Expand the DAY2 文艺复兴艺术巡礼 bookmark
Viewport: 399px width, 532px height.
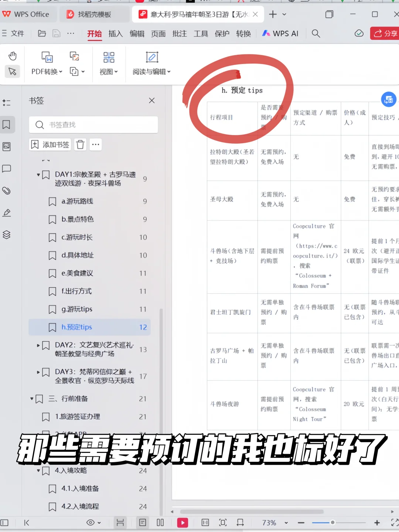tap(39, 345)
